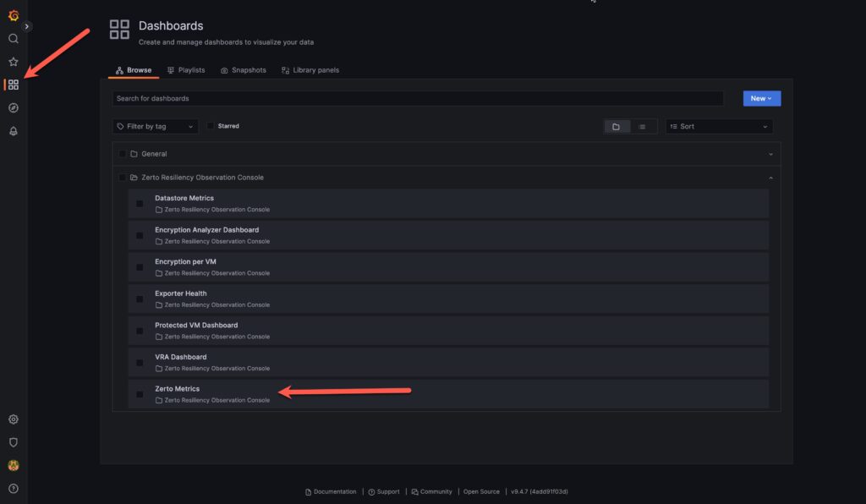
Task: Switch to the Library panels tab
Action: (x=310, y=70)
